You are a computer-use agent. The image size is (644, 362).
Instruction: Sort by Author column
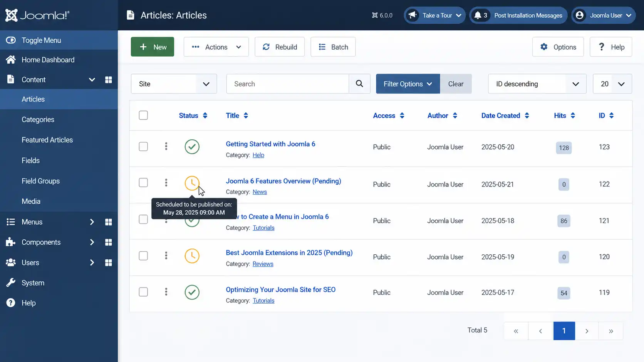click(442, 115)
